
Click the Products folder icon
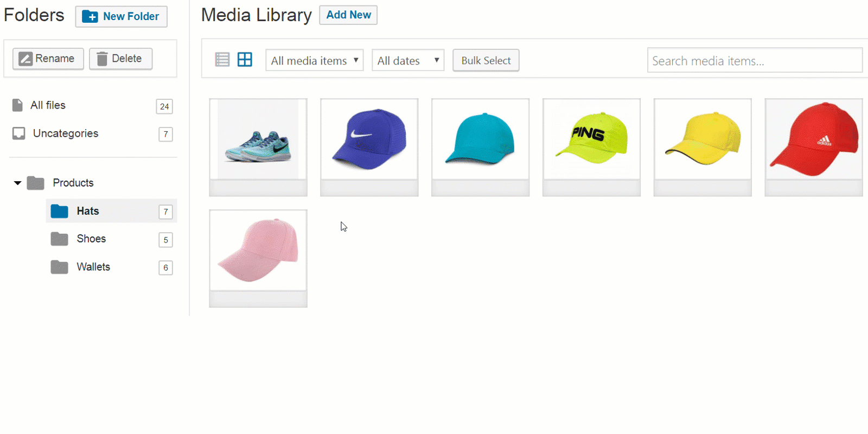pos(36,183)
